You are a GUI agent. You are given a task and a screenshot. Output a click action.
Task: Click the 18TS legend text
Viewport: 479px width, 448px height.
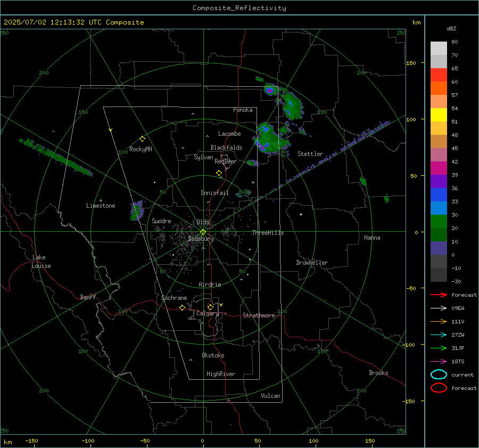[458, 362]
